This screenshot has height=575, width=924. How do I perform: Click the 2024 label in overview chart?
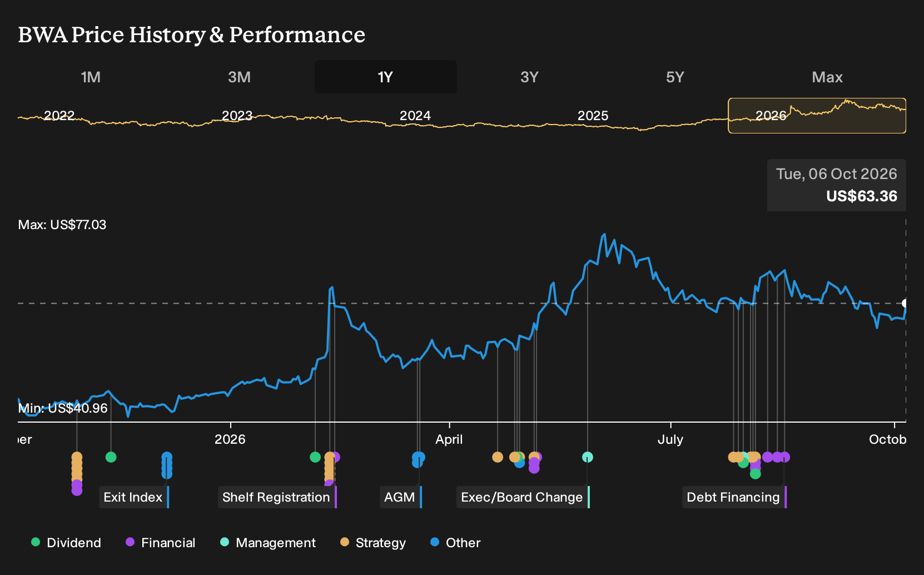coord(415,116)
